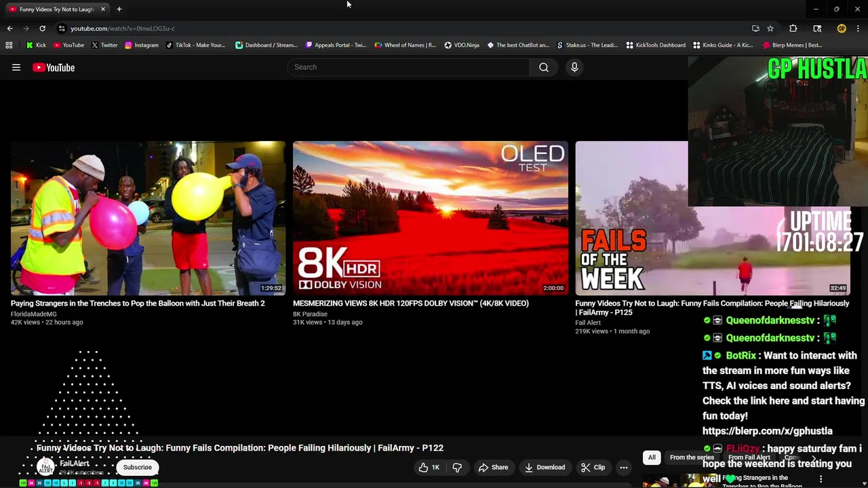Screen dimensions: 868x488
Task: Visit Fail Alert channel under P125 video
Action: [588, 323]
